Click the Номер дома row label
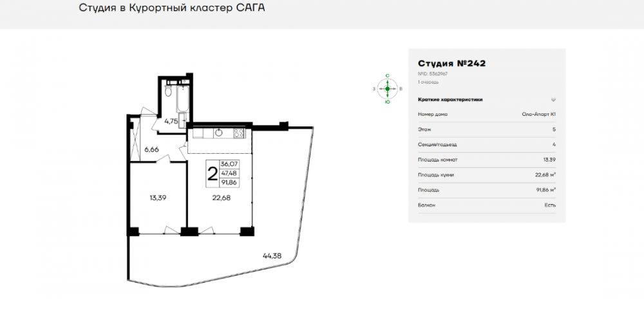644x327 pixels. click(x=433, y=115)
